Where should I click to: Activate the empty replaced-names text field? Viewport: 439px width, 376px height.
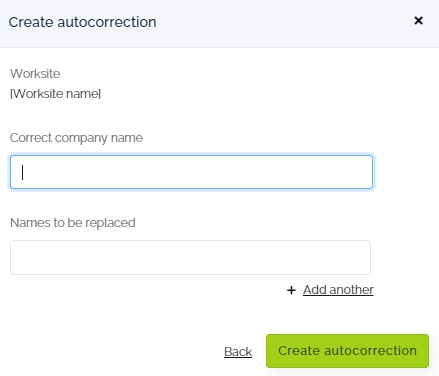[x=190, y=257]
